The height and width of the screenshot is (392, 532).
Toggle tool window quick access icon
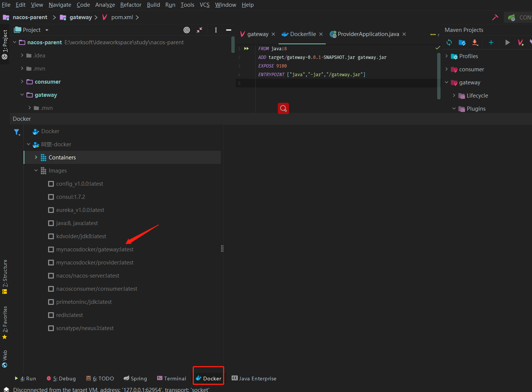[x=6, y=389]
